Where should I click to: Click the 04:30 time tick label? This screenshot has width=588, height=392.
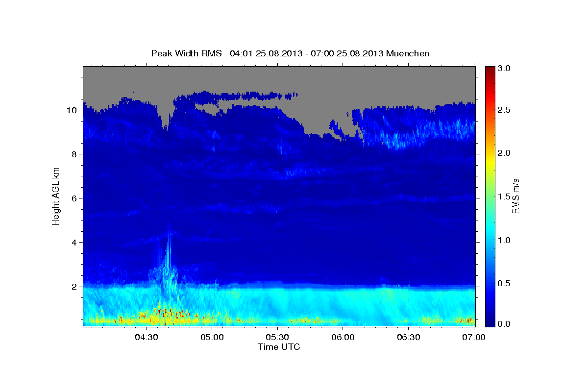click(147, 337)
